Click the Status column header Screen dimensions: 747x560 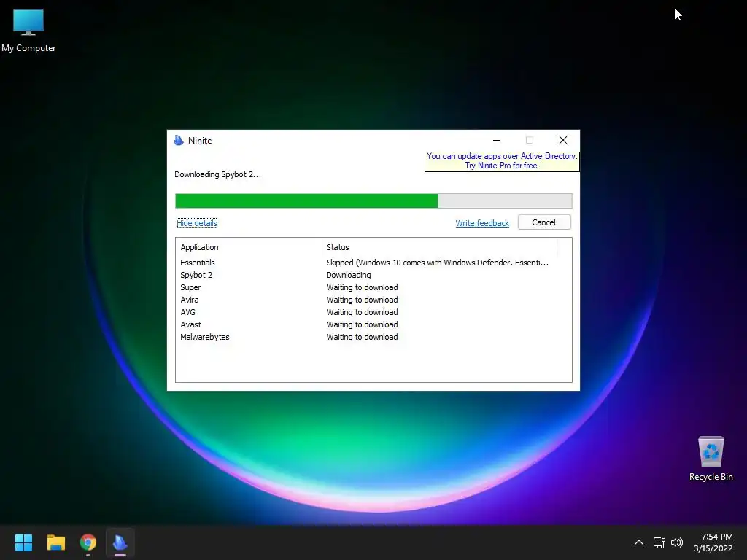[439, 247]
